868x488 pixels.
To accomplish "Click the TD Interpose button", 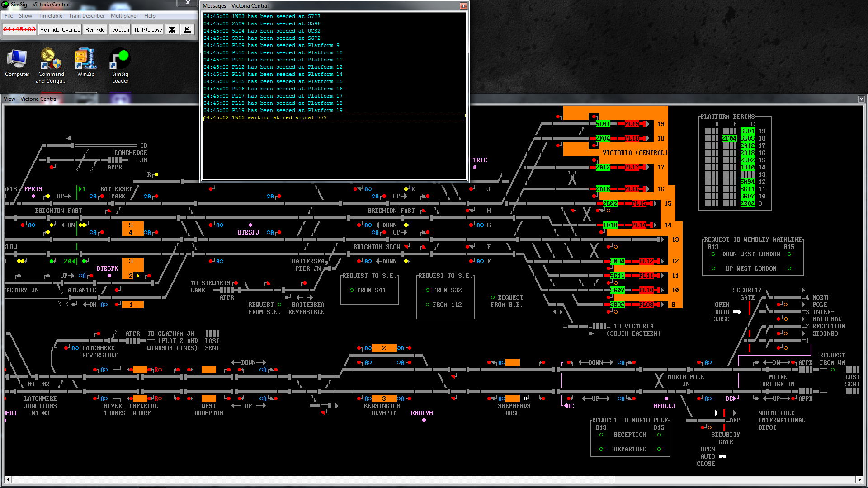I will [148, 30].
